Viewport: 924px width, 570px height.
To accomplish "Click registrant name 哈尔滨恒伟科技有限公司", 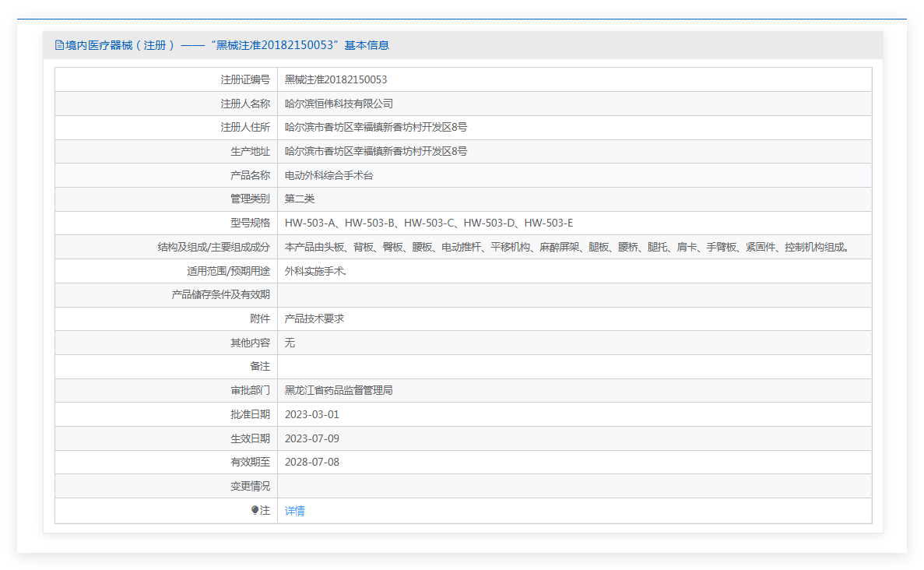I will click(x=339, y=104).
